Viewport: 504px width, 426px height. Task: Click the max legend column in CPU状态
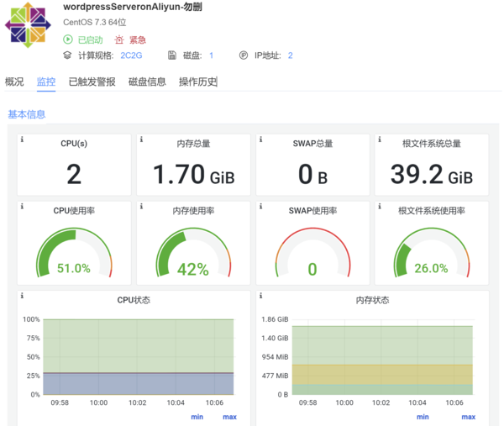tap(229, 417)
